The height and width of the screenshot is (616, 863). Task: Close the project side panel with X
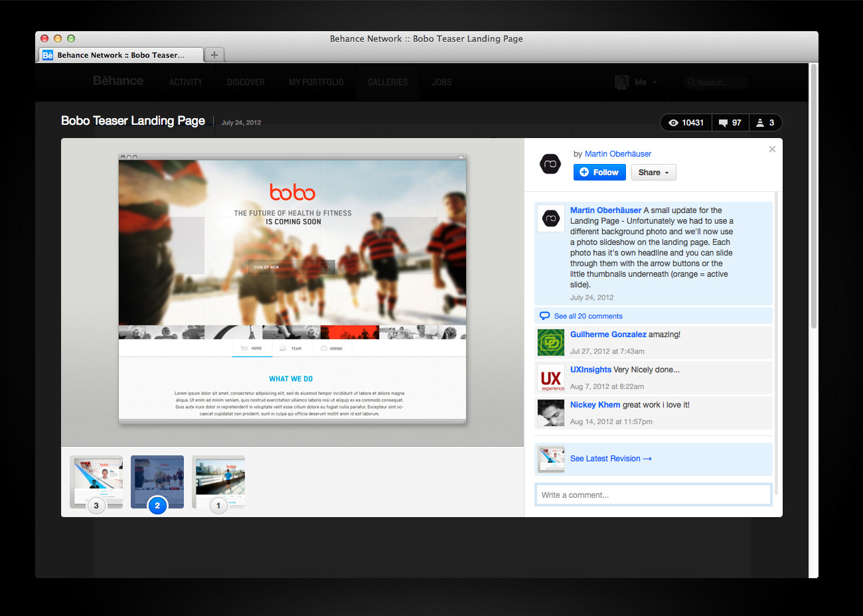pyautogui.click(x=772, y=149)
